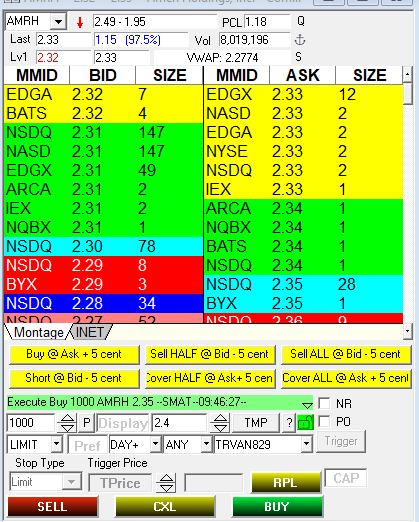
Task: Click the level 2 scrollbar up arrow
Action: [x=408, y=75]
